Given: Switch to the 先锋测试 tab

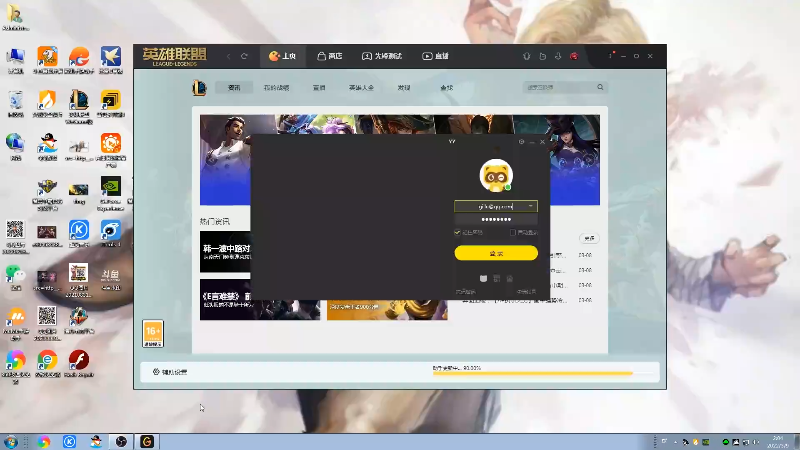Looking at the screenshot, I should (382, 56).
